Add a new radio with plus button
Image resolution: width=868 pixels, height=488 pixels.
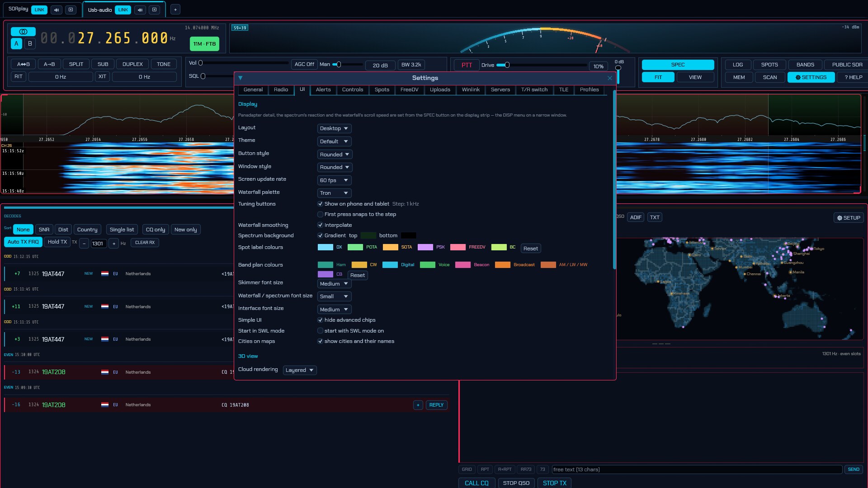click(x=175, y=9)
